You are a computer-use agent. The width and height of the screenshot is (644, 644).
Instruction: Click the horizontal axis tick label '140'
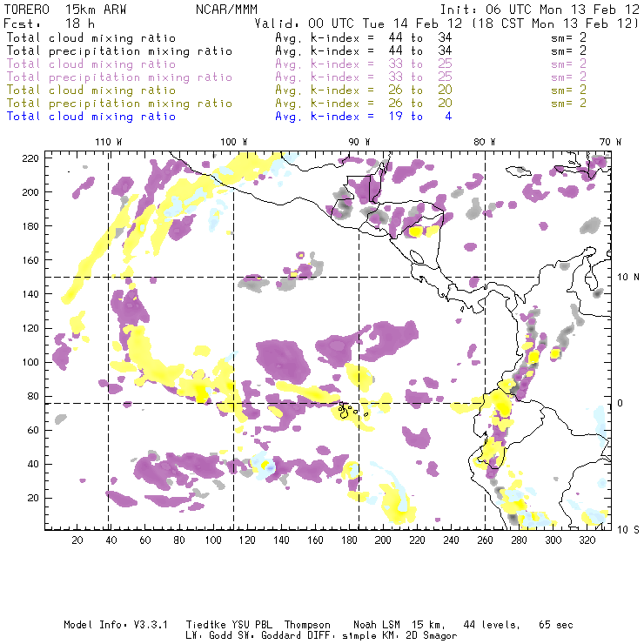click(x=281, y=540)
